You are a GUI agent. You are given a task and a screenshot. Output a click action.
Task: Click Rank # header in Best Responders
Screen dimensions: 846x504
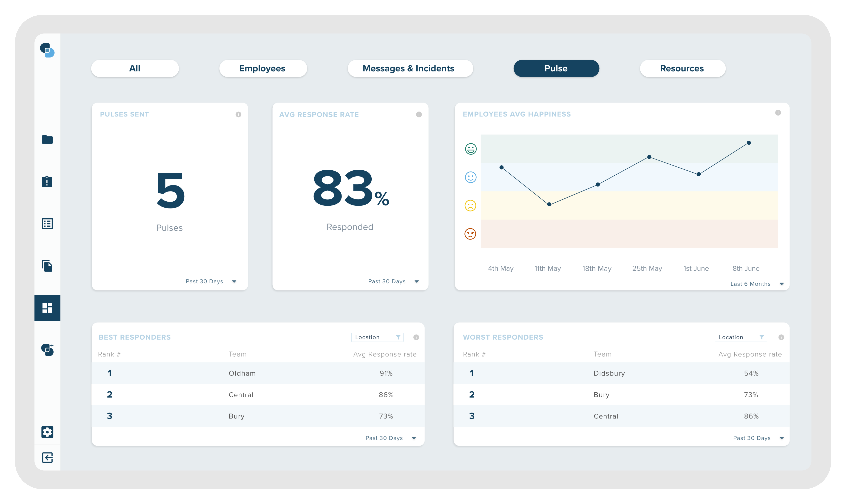coord(109,354)
